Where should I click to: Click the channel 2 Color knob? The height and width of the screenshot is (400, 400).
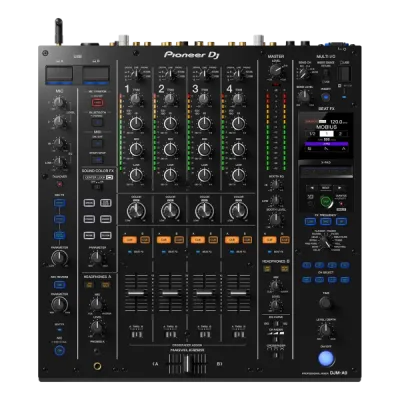(x=170, y=211)
